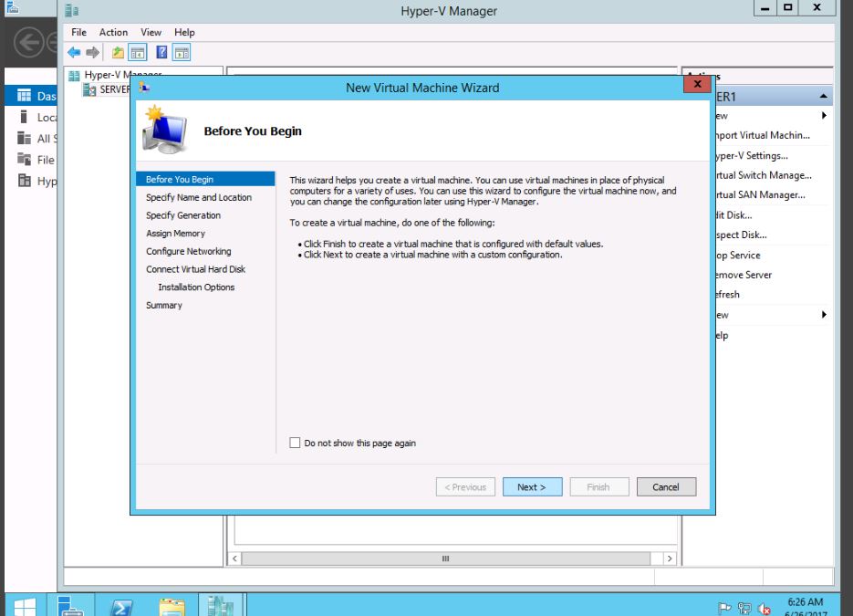Click the scrollbar left arrow

point(235,559)
